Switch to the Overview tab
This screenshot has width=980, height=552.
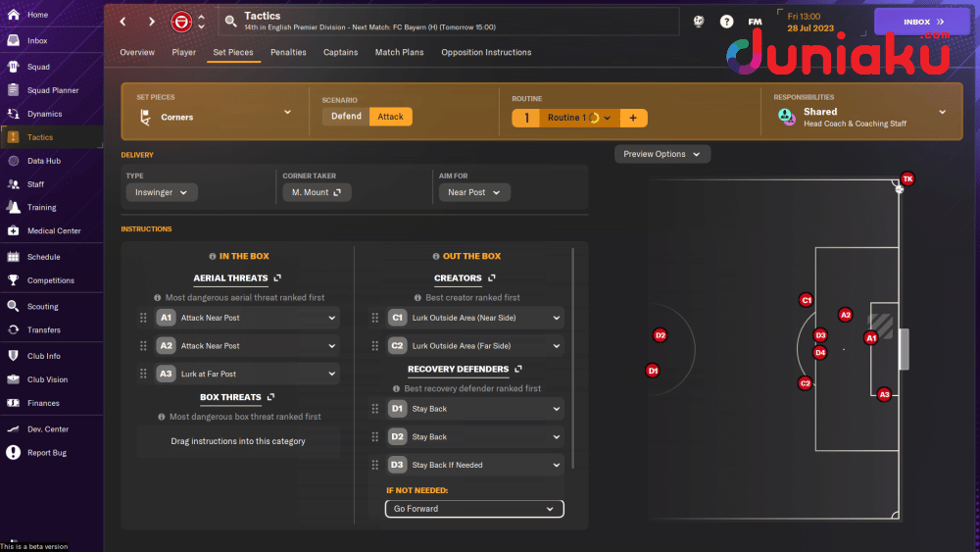[137, 53]
